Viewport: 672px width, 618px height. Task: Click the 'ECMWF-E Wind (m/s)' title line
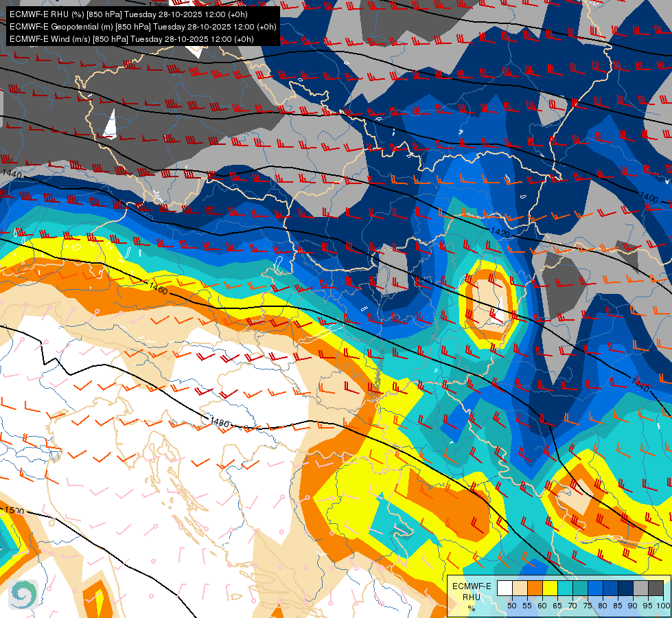click(132, 39)
